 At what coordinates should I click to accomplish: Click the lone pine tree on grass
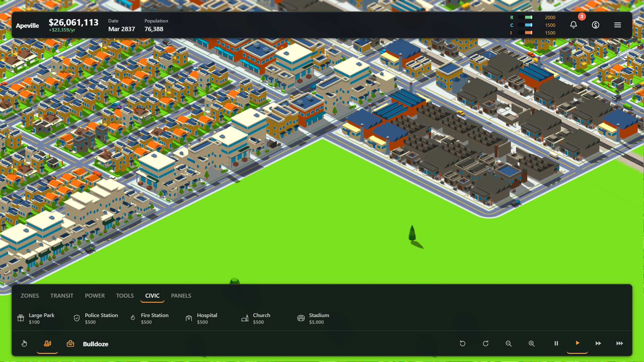[412, 234]
